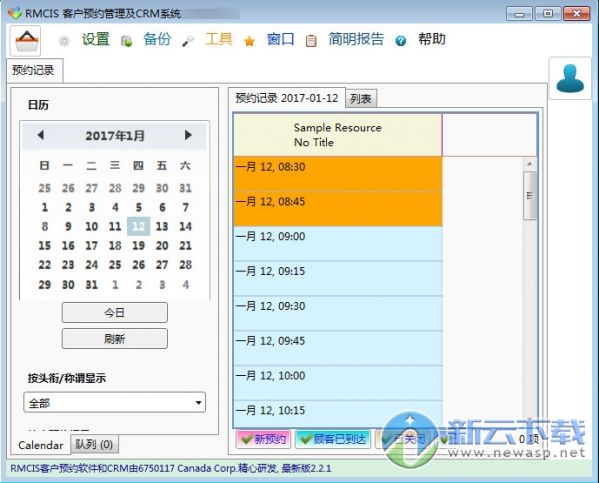The image size is (599, 483).
Task: Open the 设置 menu
Action: point(96,39)
